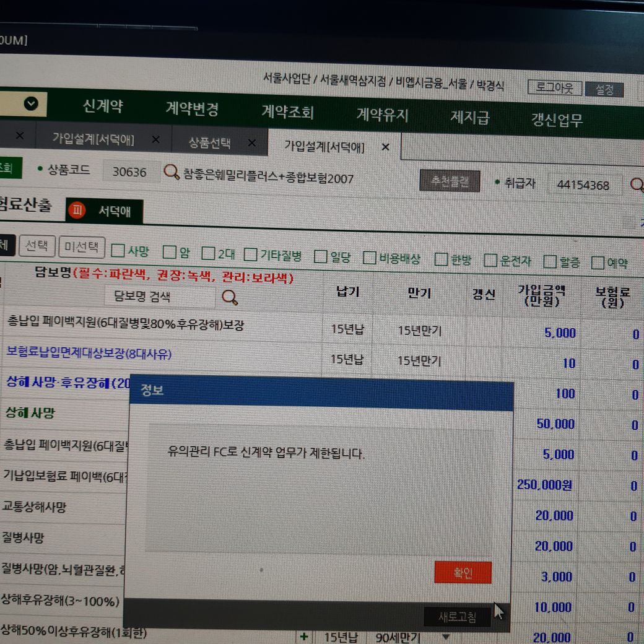Expand the 90세만기 maturity dropdown
644x644 pixels.
(445, 637)
